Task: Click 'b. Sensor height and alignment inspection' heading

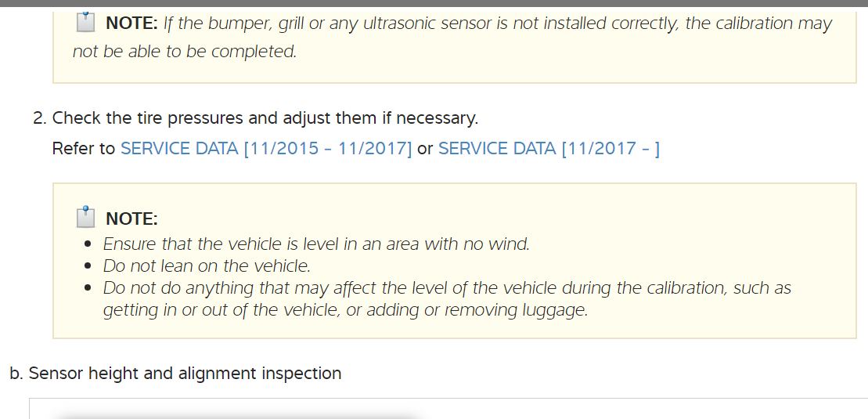Action: (175, 374)
